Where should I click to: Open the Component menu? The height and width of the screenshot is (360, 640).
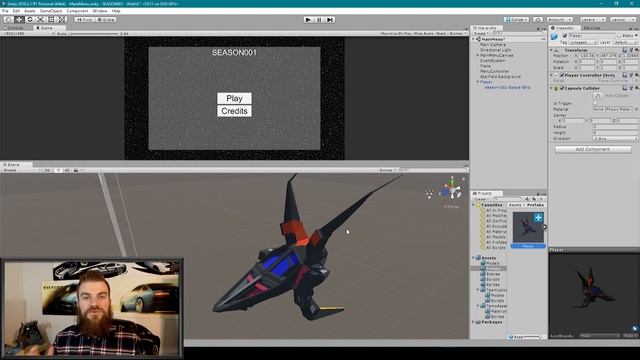[x=77, y=11]
